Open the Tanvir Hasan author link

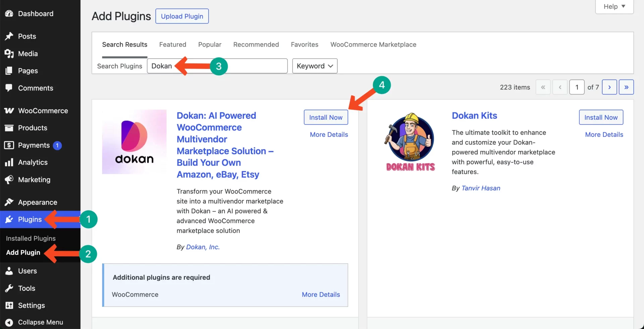click(481, 188)
